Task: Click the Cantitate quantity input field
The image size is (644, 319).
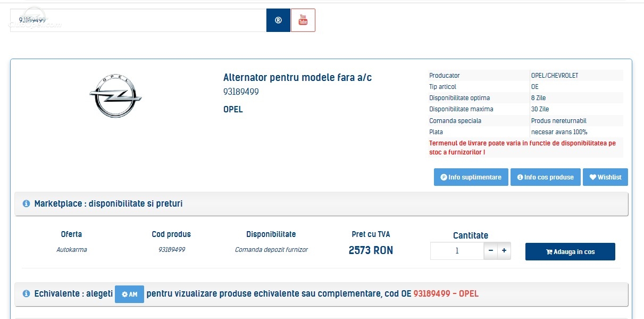Action: 457,251
